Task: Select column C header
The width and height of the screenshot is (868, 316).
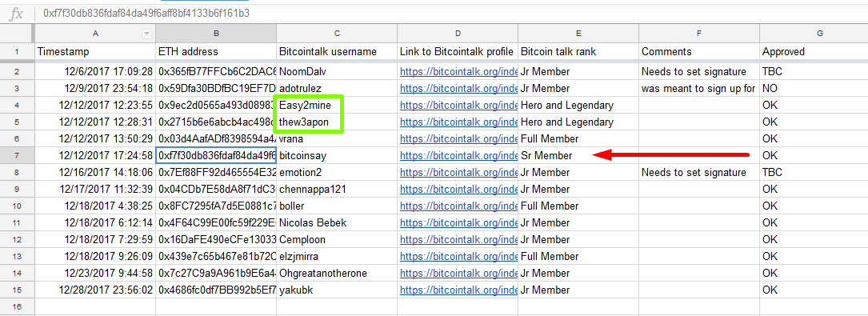Action: click(x=337, y=34)
